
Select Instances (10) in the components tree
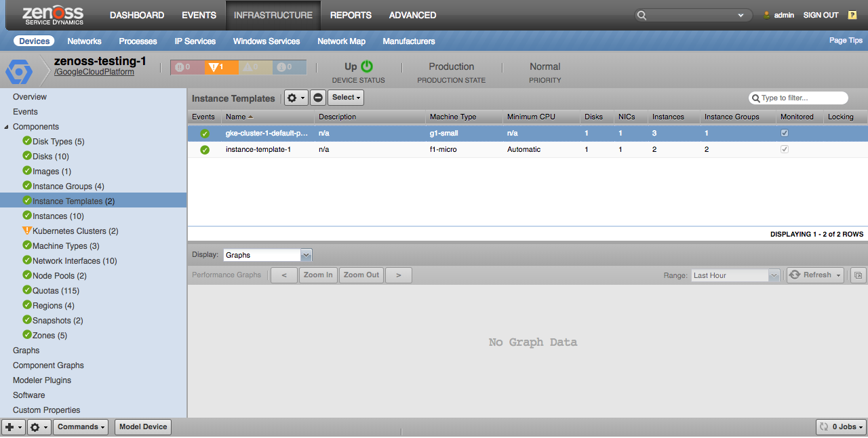point(58,216)
